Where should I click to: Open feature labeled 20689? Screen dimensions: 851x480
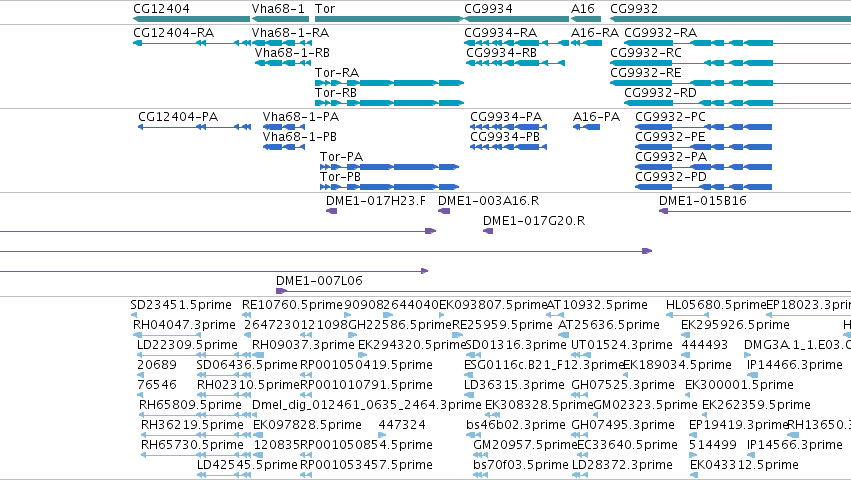point(157,365)
